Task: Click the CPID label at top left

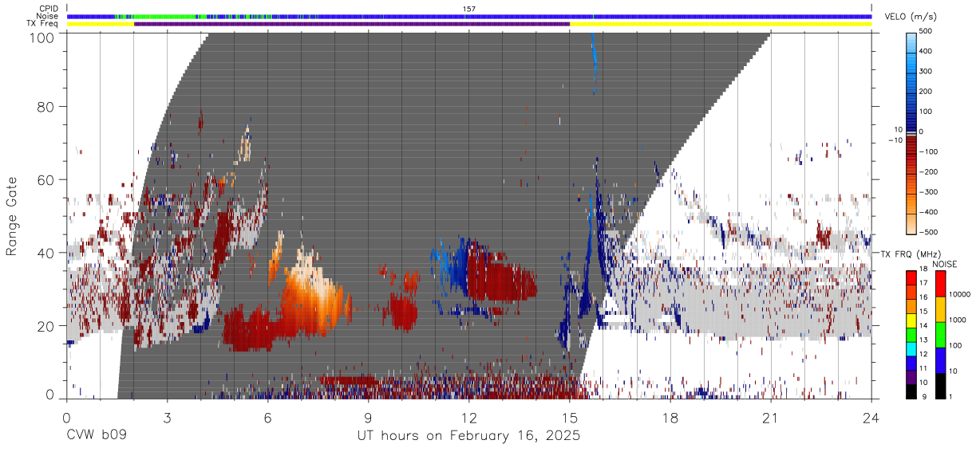Action: [48, 9]
